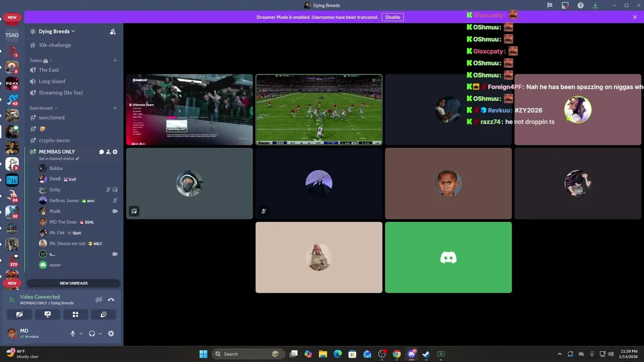Open chat for MEMBAS ONLY channel
This screenshot has width=644, height=362.
click(101, 152)
